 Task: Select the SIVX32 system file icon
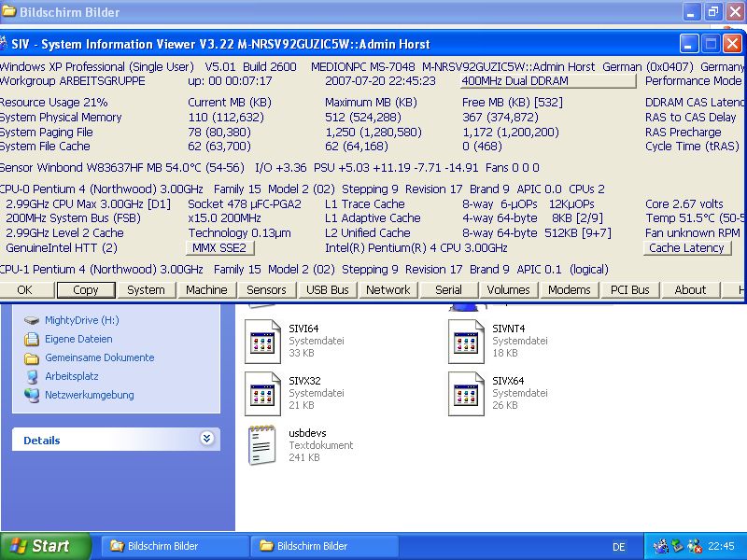tap(263, 393)
